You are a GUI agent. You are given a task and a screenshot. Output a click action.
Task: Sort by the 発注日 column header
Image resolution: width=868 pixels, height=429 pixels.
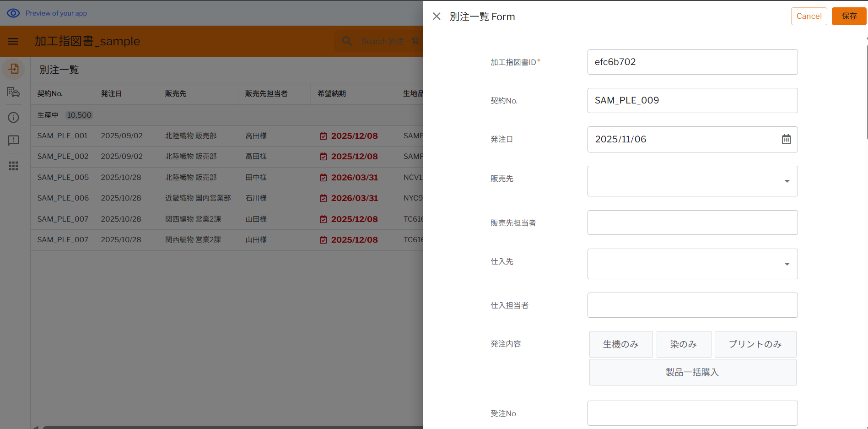point(112,93)
